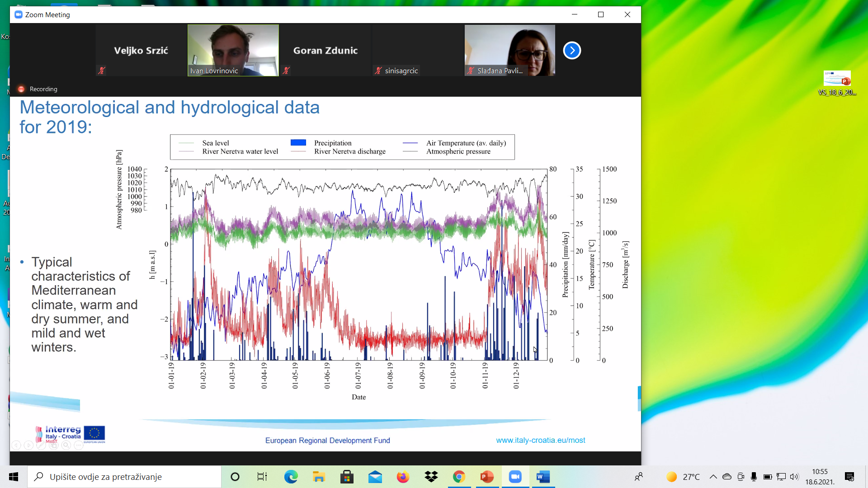The height and width of the screenshot is (488, 868).
Task: Toggle system volume speaker icon
Action: (794, 477)
